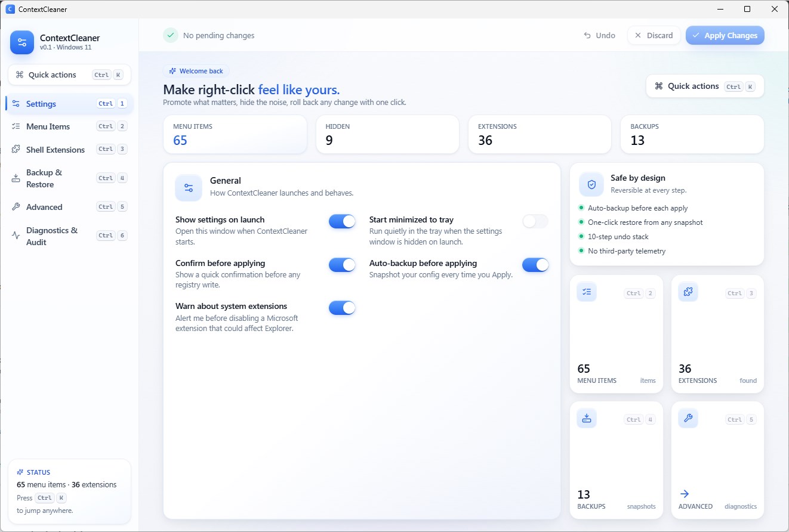Click 'Make right-click feel like yours.' heading
The image size is (789, 532).
(251, 89)
